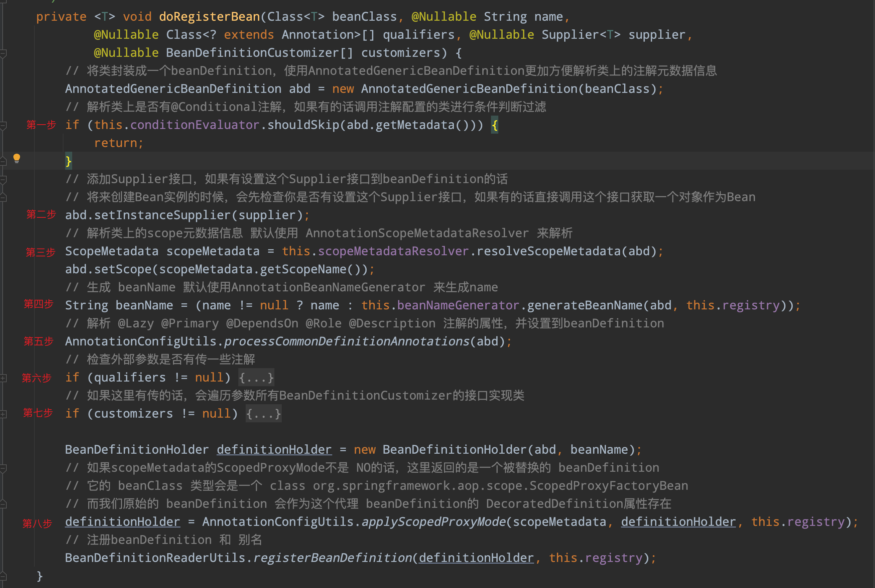Image resolution: width=875 pixels, height=588 pixels.
Task: Click the folded {...} after qualifiers != null
Action: [256, 378]
